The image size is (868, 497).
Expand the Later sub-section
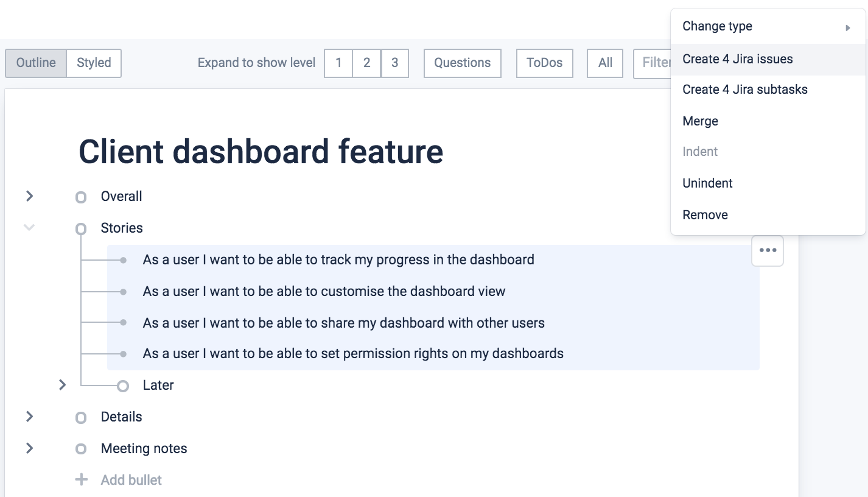62,385
